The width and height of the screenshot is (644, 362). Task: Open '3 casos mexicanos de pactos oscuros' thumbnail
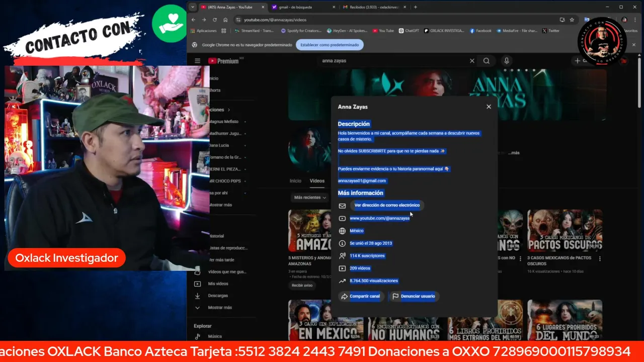(565, 231)
